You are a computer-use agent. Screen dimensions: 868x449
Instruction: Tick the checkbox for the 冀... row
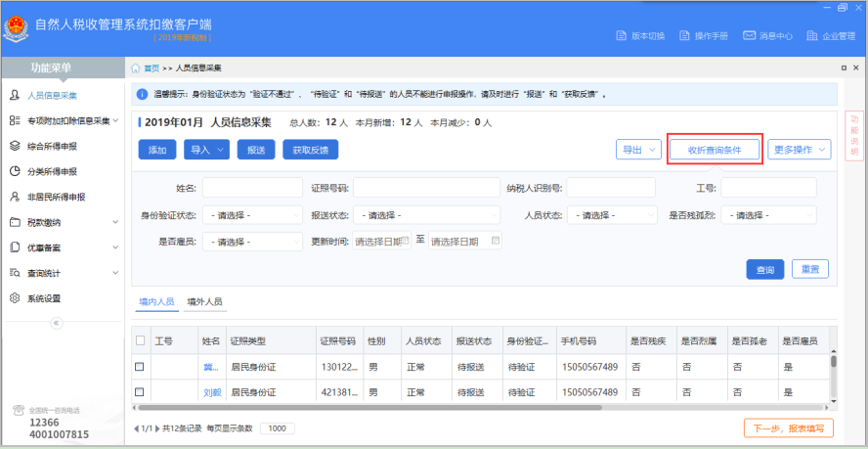pyautogui.click(x=140, y=367)
